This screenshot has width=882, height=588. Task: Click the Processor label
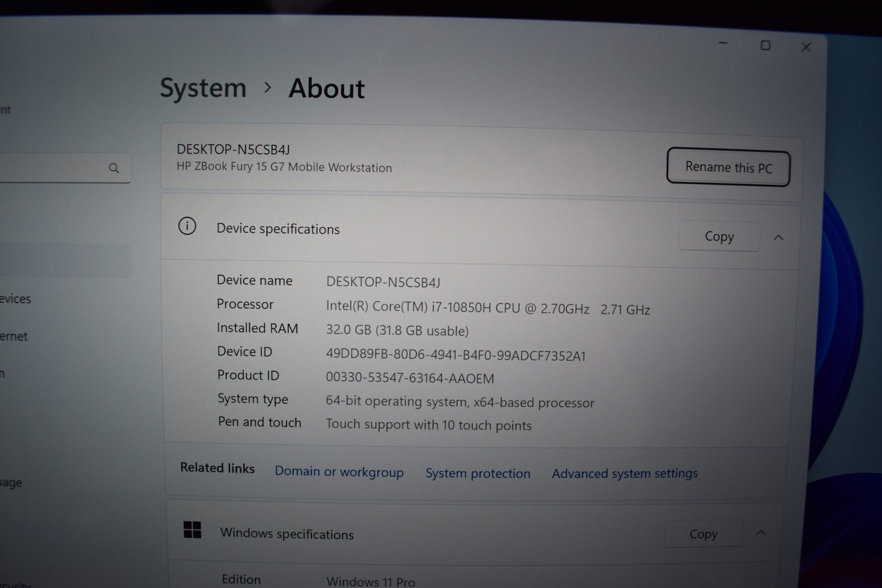(x=245, y=304)
